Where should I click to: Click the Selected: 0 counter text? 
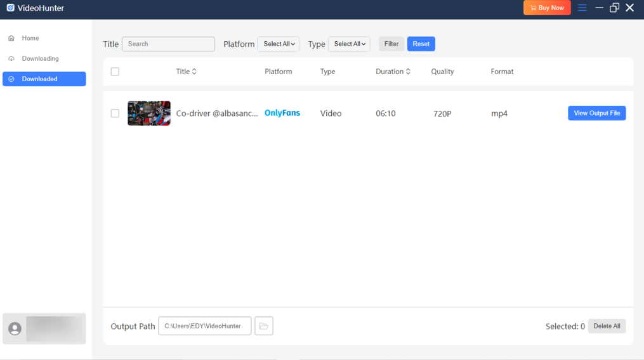[565, 326]
